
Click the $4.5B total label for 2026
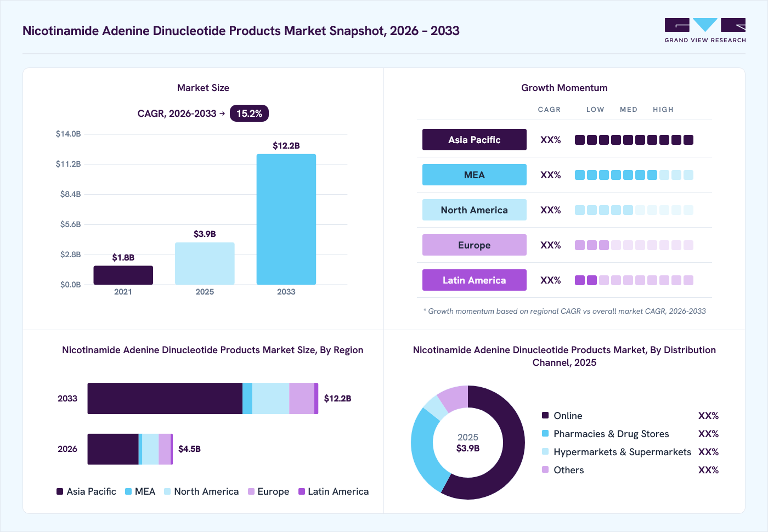tap(189, 449)
